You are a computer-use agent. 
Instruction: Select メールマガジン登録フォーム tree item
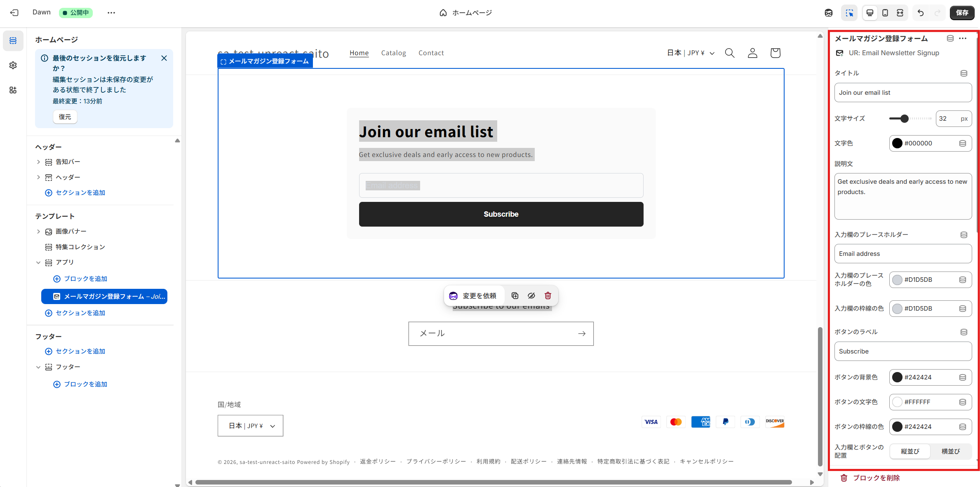(x=104, y=296)
